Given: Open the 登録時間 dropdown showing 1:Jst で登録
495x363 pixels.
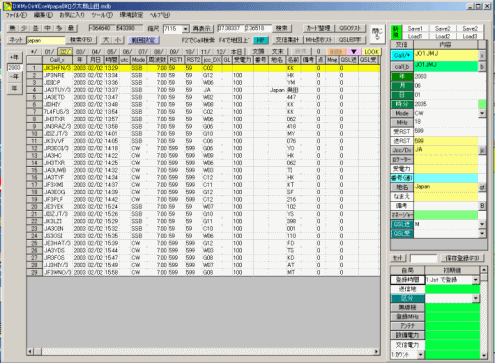Looking at the screenshot, I should tap(476, 280).
